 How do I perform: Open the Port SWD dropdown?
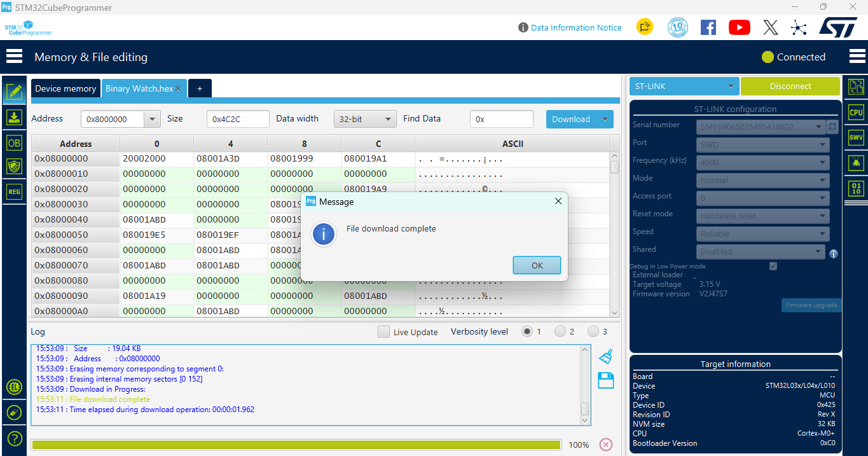tap(762, 144)
